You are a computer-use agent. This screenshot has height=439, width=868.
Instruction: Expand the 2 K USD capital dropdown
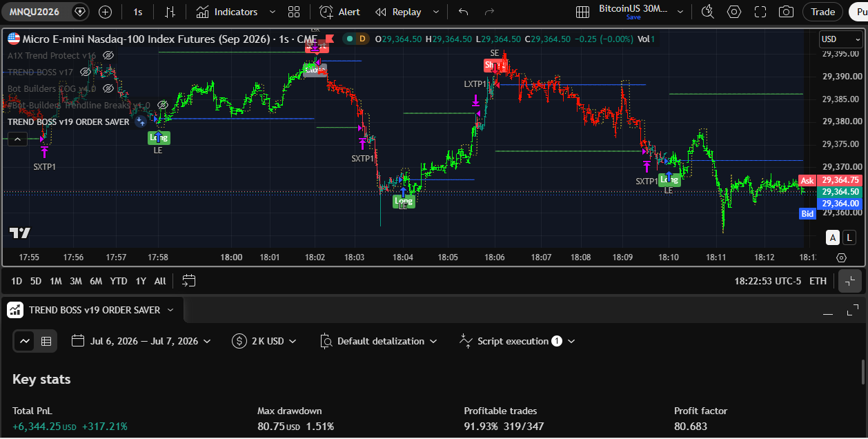(266, 341)
